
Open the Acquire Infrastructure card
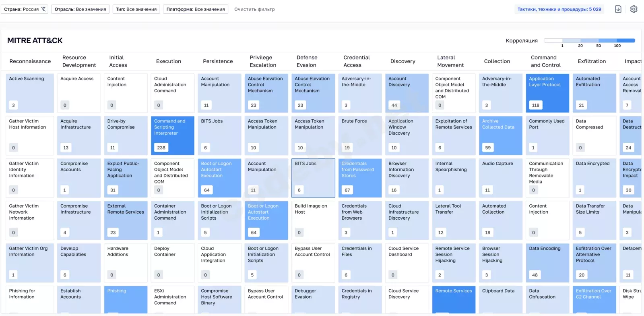click(x=79, y=135)
